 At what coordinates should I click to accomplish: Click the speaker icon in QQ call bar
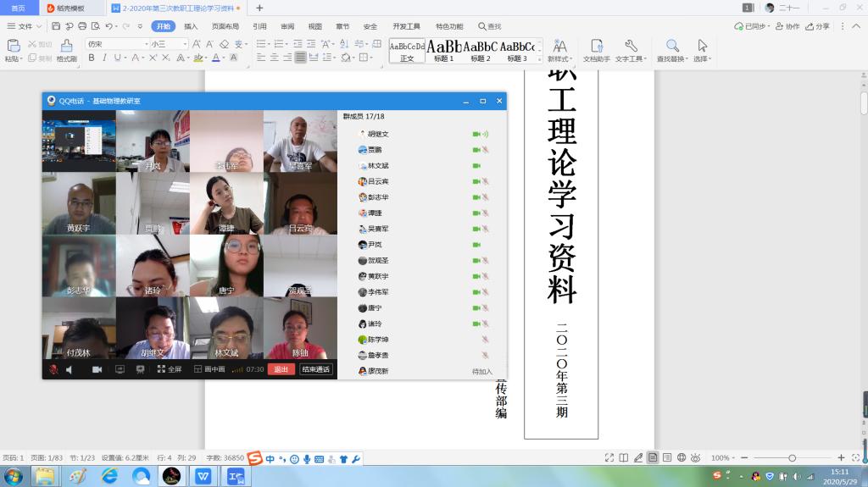70,369
